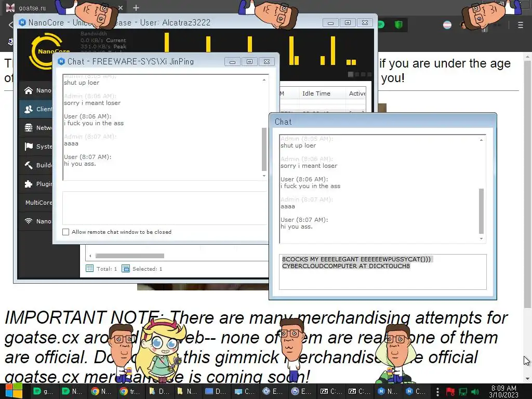Close the goatse.ru browser tab

[121, 7]
